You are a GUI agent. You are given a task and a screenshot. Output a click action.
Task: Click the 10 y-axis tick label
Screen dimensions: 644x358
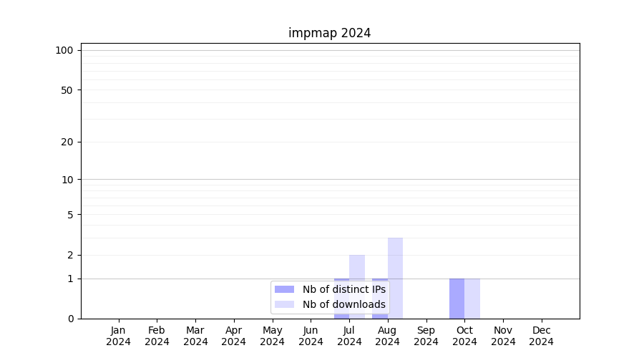click(x=67, y=180)
